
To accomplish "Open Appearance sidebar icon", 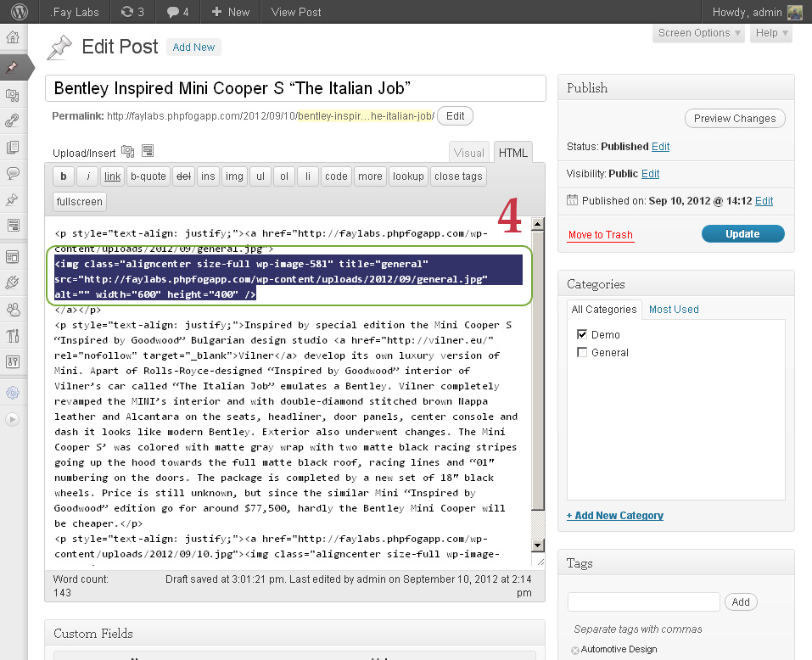I will [13, 256].
